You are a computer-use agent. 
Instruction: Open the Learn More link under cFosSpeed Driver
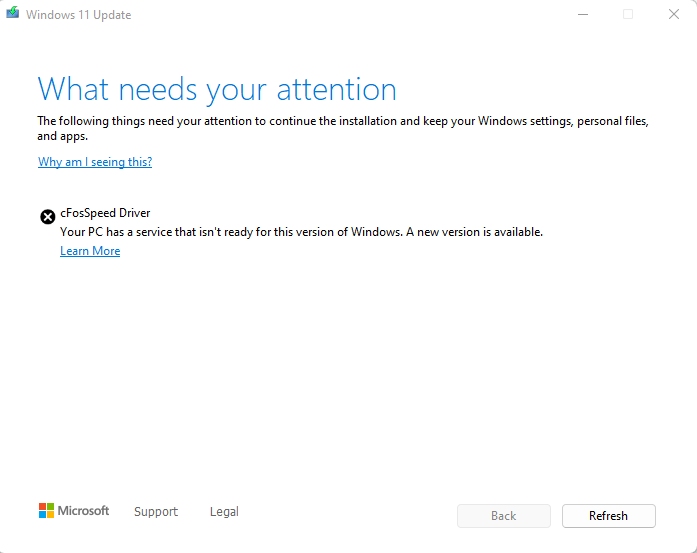click(90, 251)
